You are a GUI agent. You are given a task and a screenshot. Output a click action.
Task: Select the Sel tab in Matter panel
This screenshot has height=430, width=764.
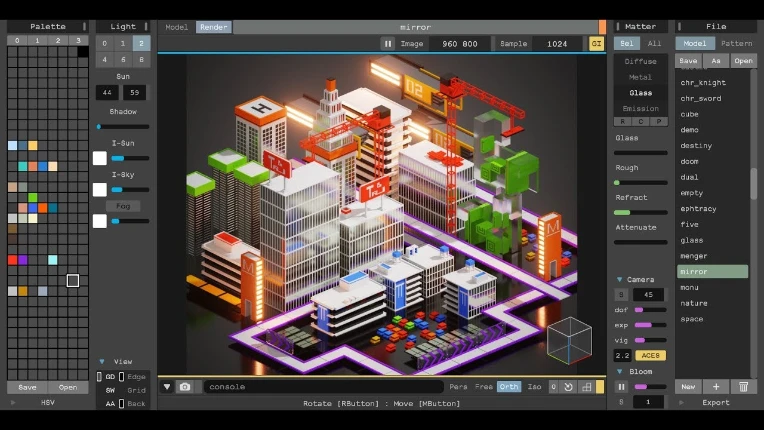coord(627,43)
